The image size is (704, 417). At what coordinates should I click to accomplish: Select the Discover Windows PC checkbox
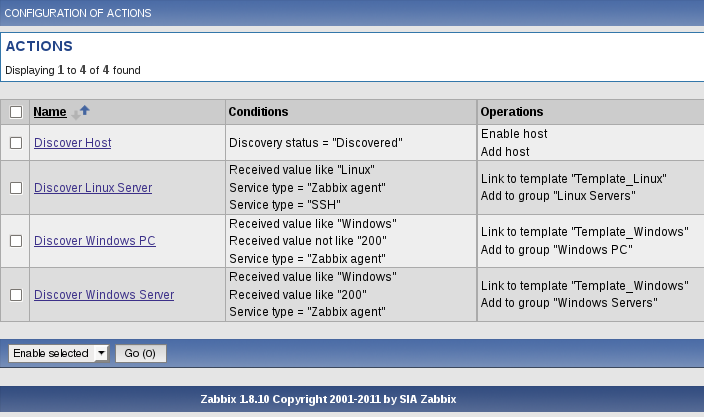click(x=16, y=241)
